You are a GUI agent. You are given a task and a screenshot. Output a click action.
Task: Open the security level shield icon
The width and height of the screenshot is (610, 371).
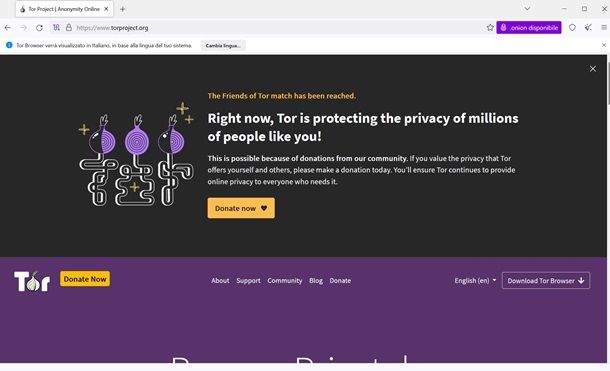click(572, 28)
